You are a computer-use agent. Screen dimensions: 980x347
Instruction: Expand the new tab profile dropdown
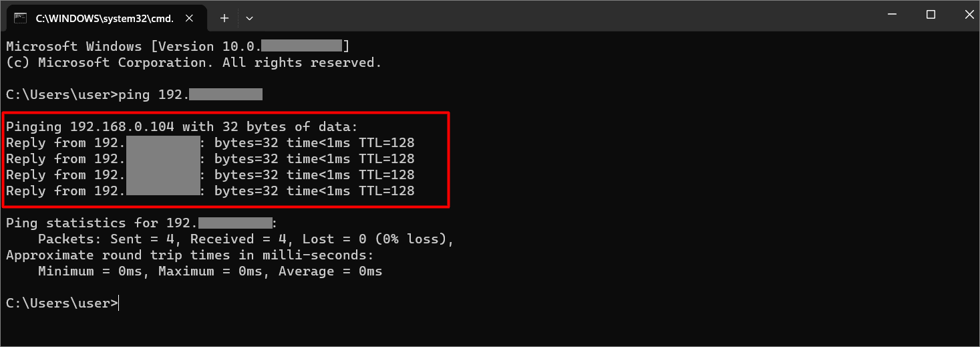pos(249,18)
